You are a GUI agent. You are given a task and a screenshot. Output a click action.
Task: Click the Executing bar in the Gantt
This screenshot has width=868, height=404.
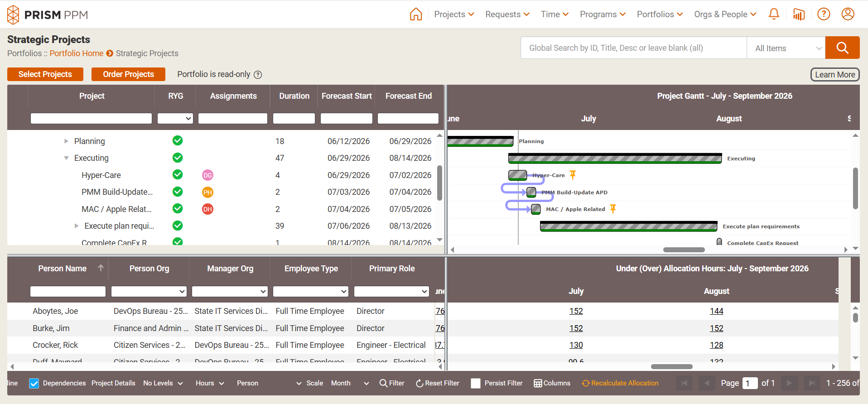[x=615, y=158]
